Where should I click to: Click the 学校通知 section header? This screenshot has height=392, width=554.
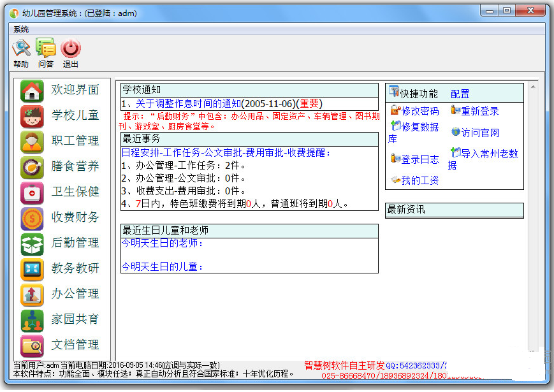pos(249,90)
